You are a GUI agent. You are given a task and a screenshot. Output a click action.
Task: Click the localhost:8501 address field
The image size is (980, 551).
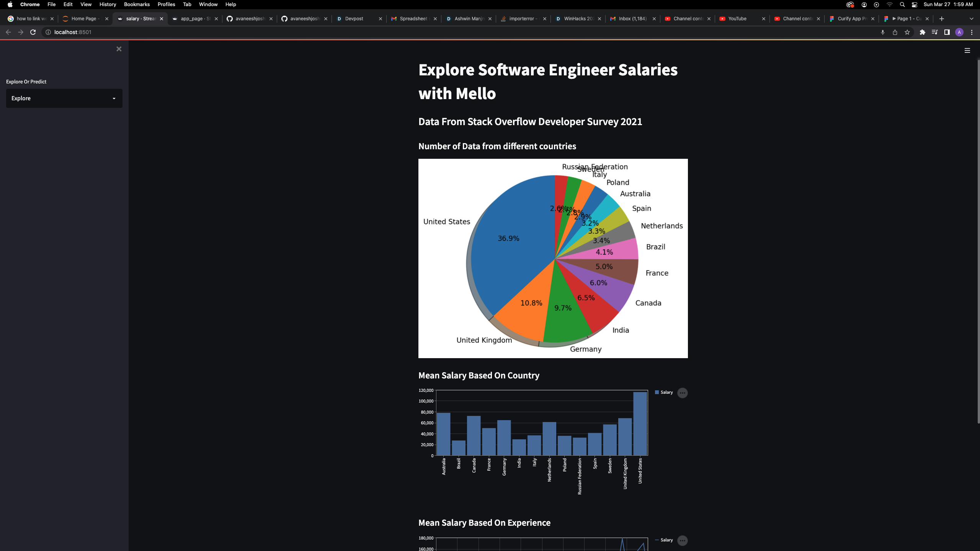tap(73, 32)
